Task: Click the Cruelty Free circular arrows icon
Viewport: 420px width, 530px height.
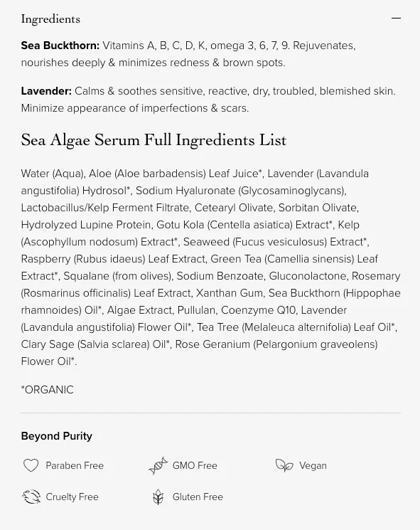Action: [x=31, y=497]
